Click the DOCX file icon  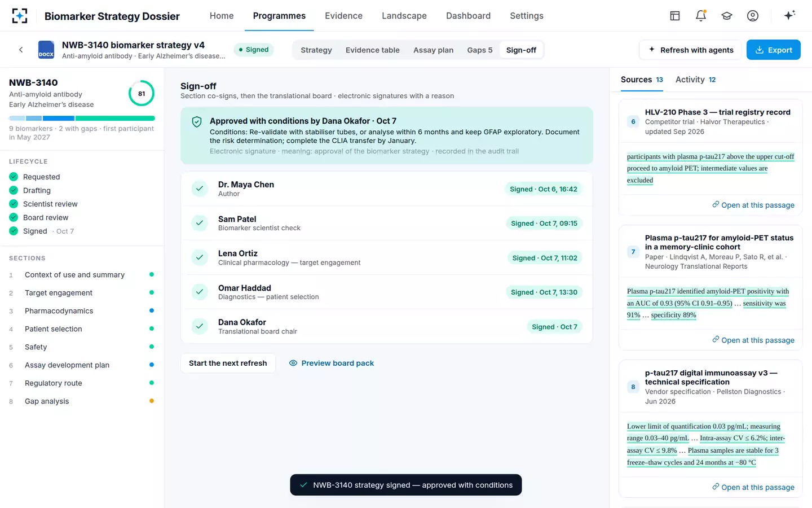(x=46, y=50)
